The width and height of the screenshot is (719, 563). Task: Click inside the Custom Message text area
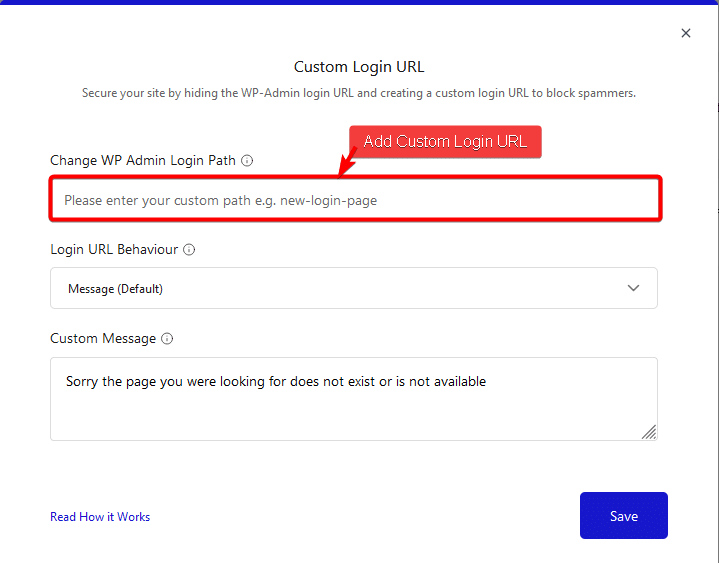(x=354, y=399)
